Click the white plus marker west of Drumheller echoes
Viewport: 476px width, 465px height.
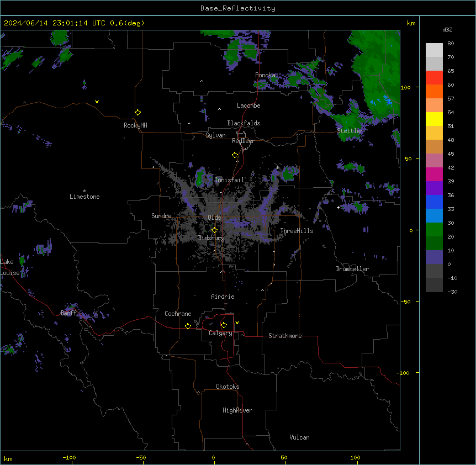point(338,207)
